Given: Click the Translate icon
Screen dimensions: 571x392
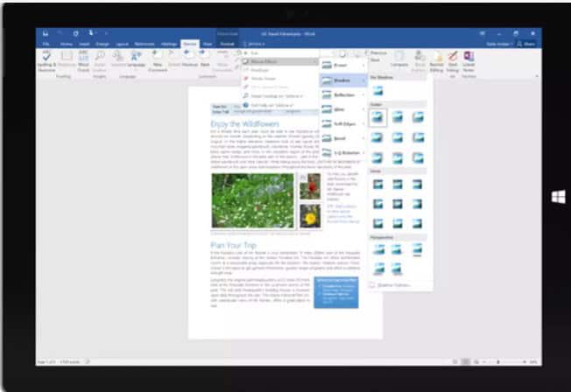Looking at the screenshot, I should [117, 59].
